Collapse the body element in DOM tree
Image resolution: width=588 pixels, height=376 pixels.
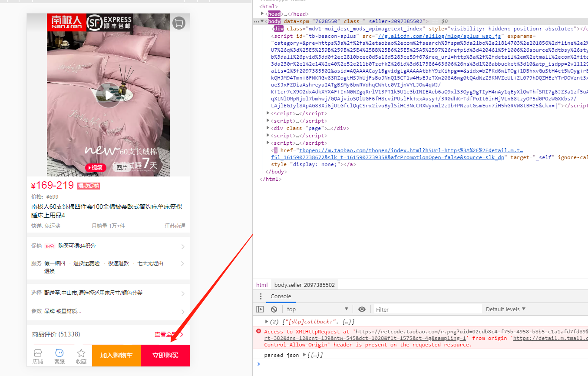tap(262, 21)
